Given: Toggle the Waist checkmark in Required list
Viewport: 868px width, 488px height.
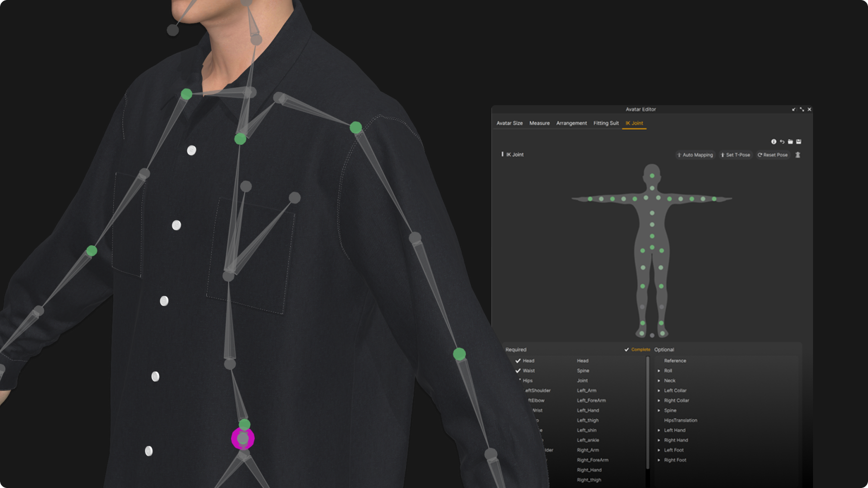Looking at the screenshot, I should [x=518, y=371].
